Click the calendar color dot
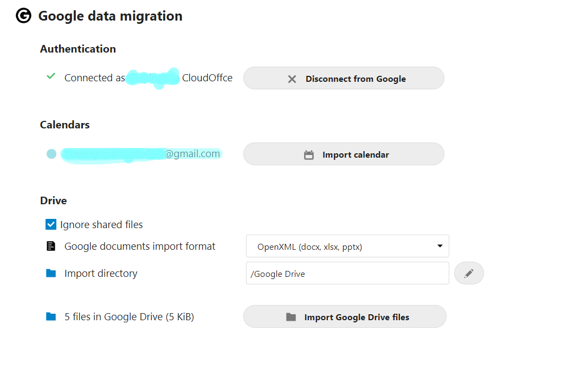 [51, 154]
